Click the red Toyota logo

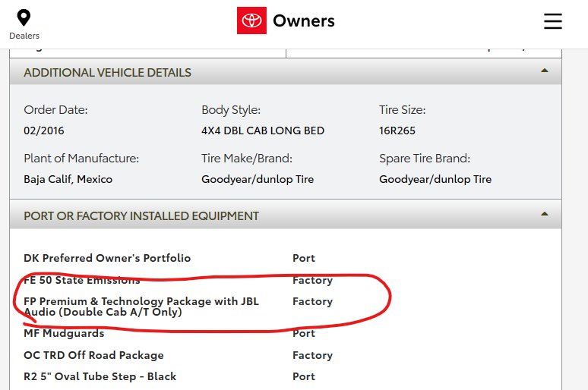tap(251, 20)
